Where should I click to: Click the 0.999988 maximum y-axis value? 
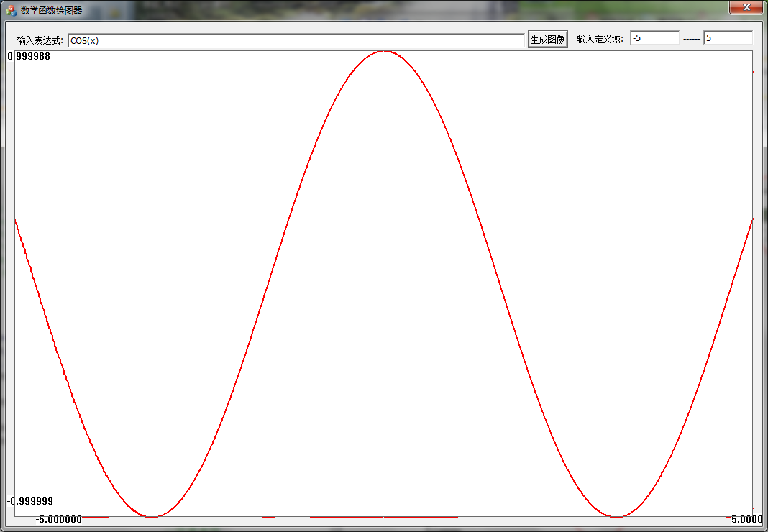(x=29, y=56)
